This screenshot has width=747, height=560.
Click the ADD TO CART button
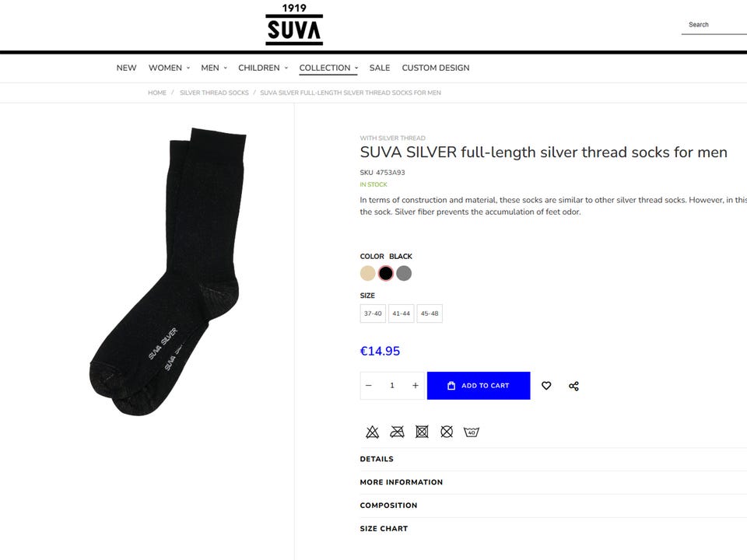(x=479, y=386)
